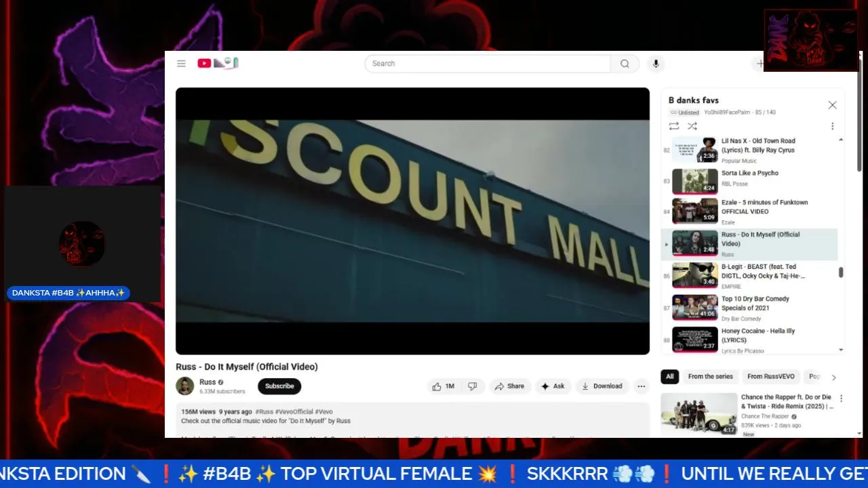Open the Russ channel name link
The width and height of the screenshot is (868, 488).
click(x=208, y=382)
